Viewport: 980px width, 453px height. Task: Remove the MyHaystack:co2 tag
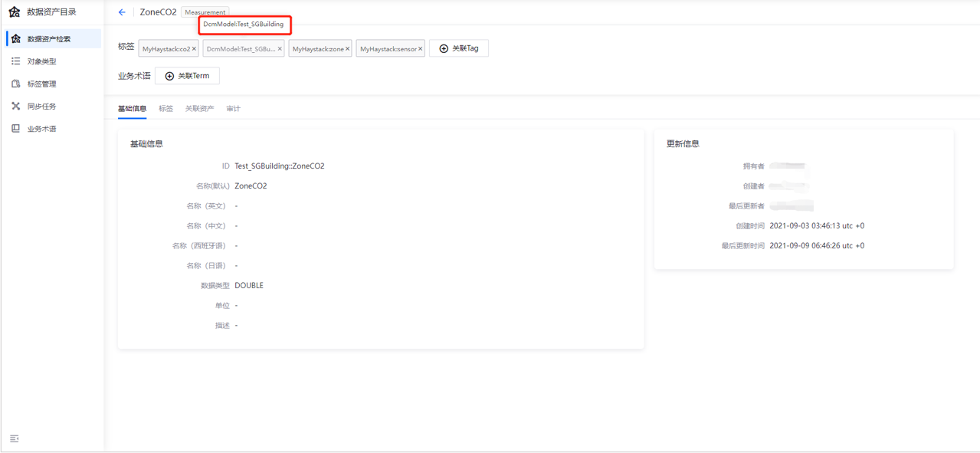[x=194, y=49]
